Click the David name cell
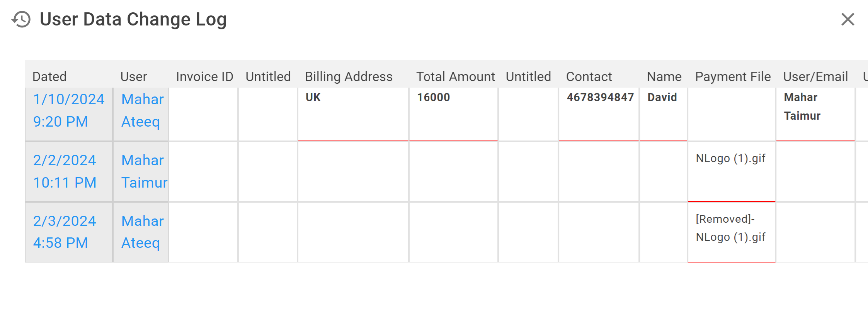This screenshot has height=320, width=868. 663,114
